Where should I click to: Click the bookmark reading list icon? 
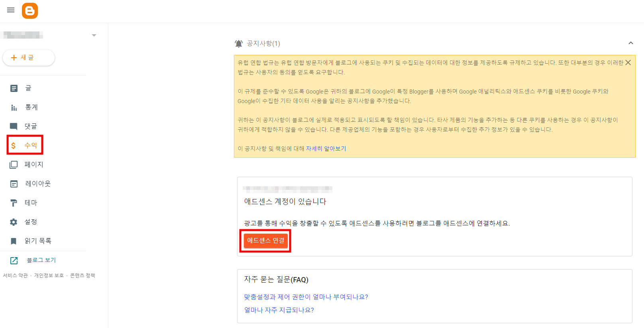14,241
